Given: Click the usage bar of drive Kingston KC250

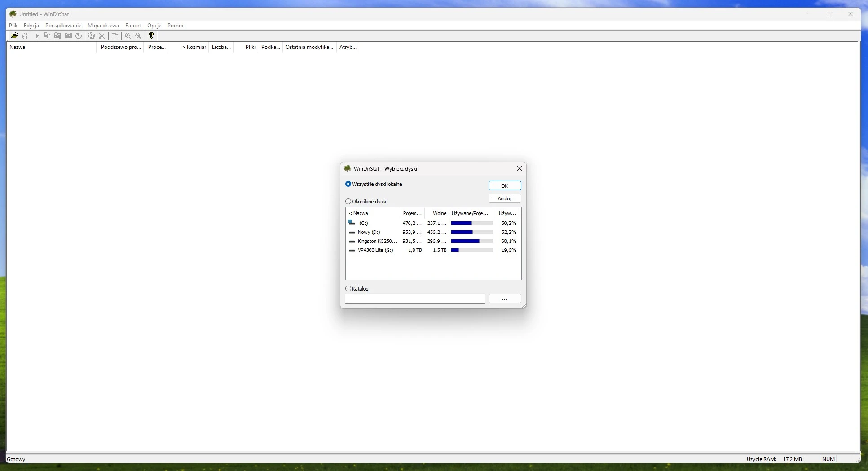Looking at the screenshot, I should [x=472, y=241].
